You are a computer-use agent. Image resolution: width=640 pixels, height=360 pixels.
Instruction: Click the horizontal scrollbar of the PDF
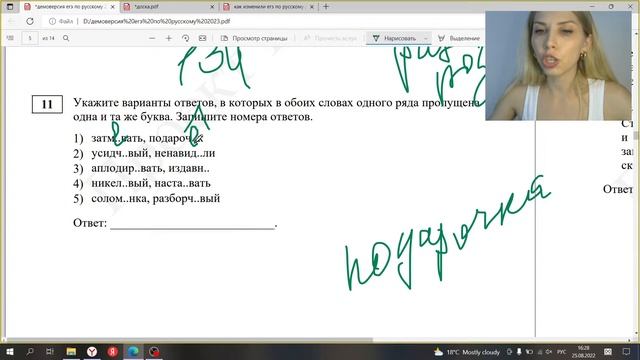tap(189, 340)
